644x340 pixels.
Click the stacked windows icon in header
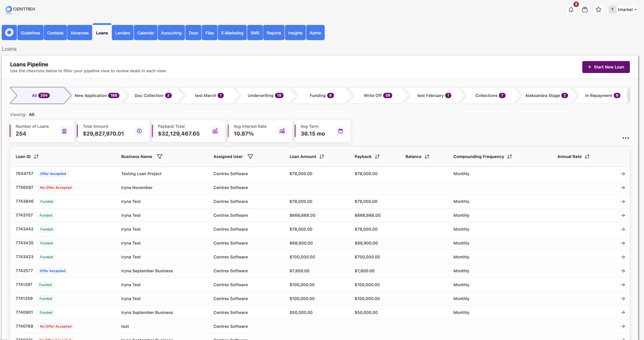(585, 10)
